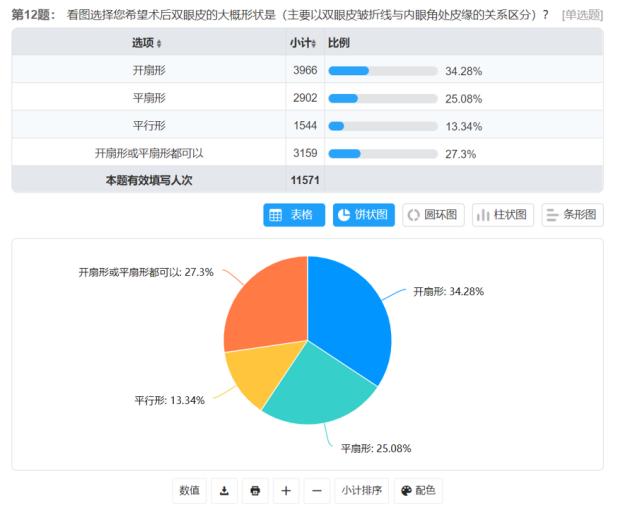Click count value 2902
This screenshot has width=618, height=513.
305,98
